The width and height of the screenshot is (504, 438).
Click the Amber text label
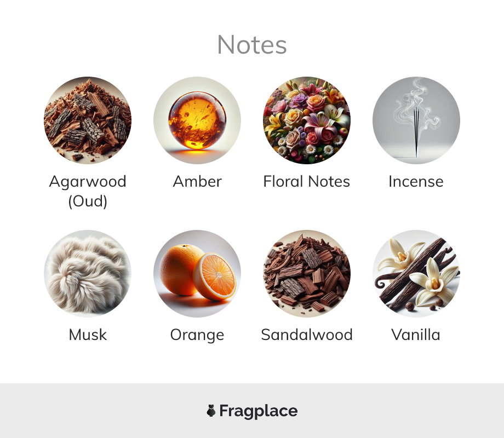[197, 182]
